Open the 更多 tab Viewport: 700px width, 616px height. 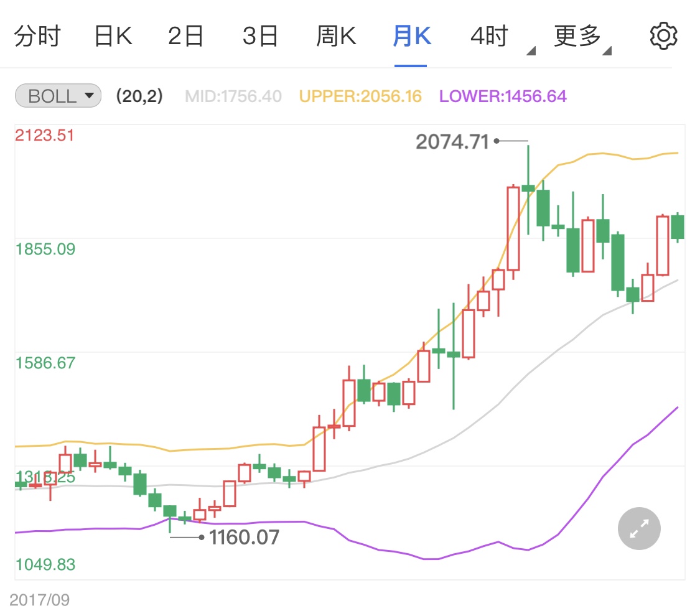[577, 36]
